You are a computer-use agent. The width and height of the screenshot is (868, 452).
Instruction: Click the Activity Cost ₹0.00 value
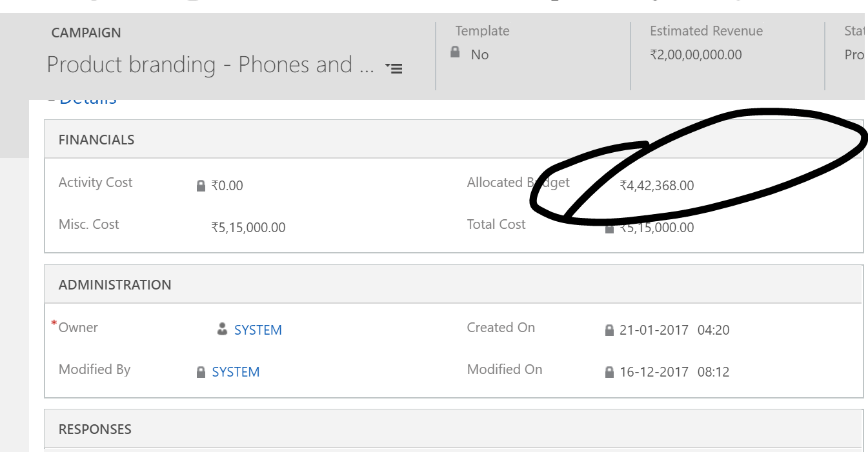227,186
